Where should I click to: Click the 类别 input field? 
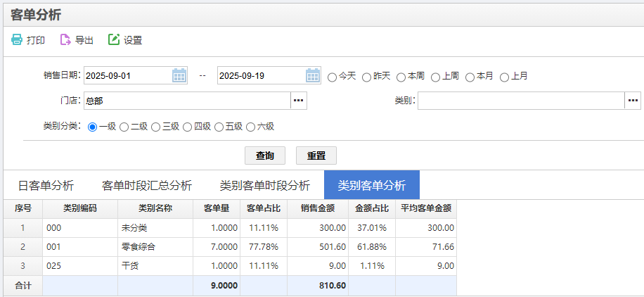pyautogui.click(x=521, y=101)
